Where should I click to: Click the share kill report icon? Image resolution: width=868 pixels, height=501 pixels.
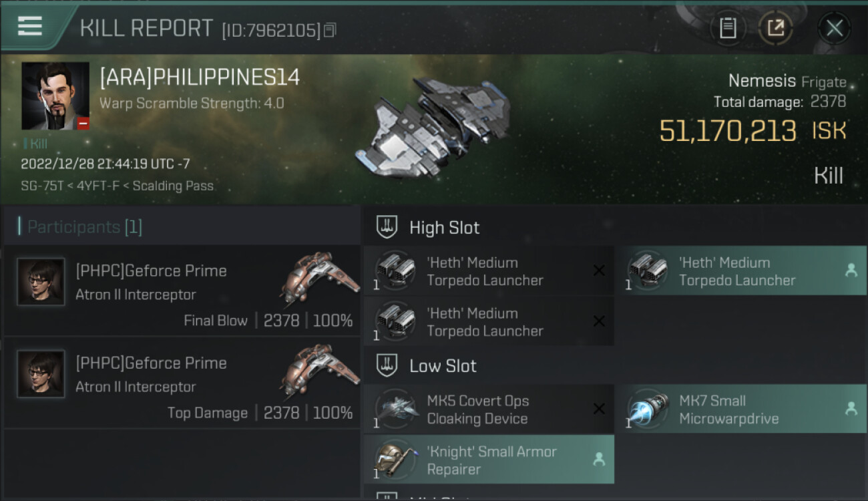(775, 28)
